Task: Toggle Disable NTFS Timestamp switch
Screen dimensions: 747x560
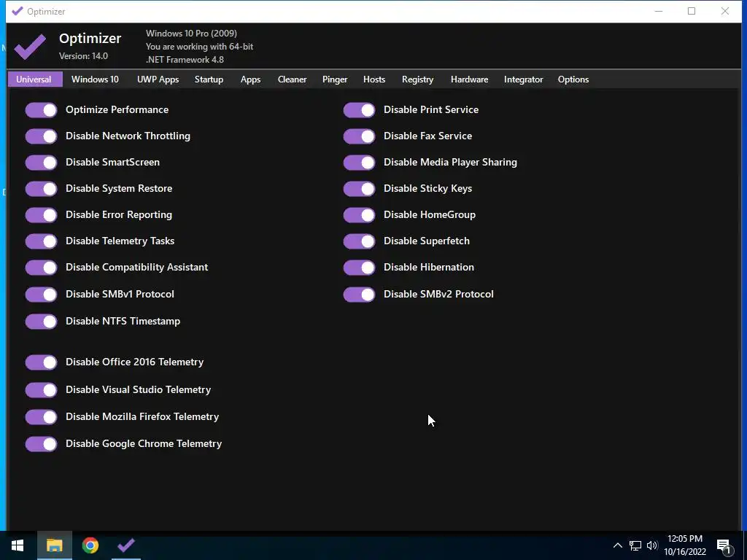Action: pos(41,322)
